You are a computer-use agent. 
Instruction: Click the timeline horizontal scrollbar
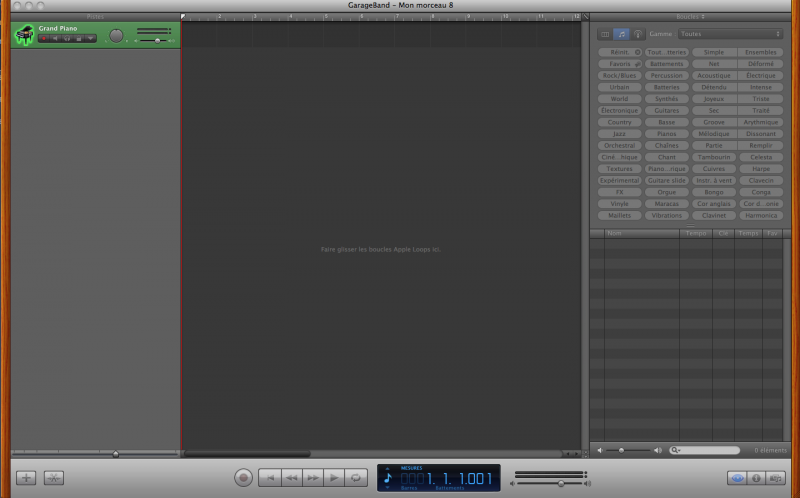(x=247, y=454)
